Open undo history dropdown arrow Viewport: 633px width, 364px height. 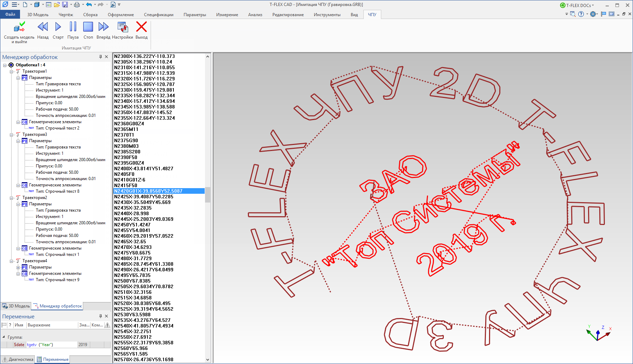(95, 5)
